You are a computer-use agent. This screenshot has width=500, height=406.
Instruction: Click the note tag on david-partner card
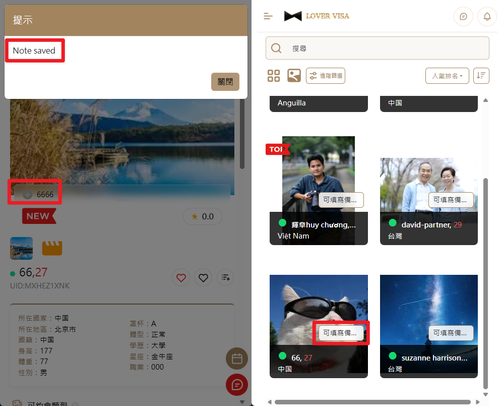451,200
